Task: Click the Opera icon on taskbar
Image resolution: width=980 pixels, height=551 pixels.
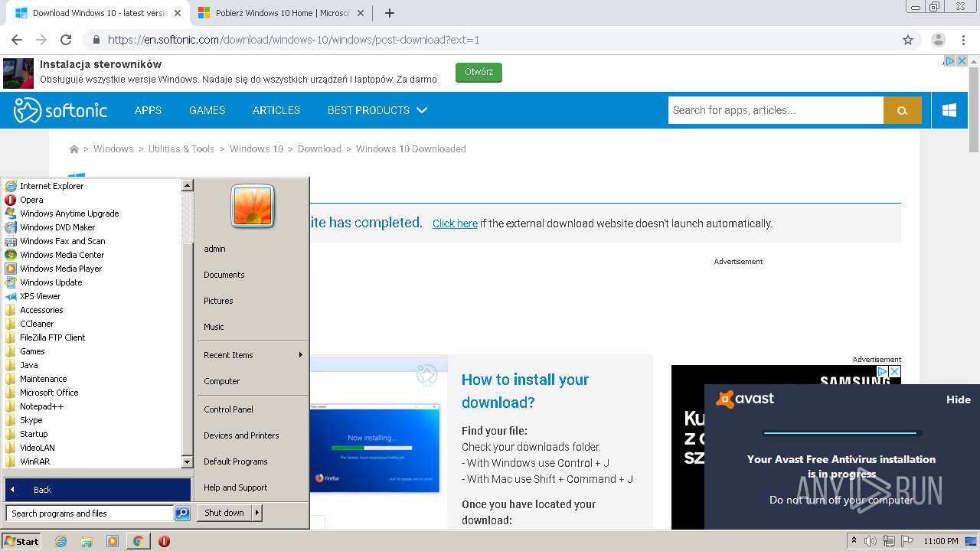Action: pos(164,541)
